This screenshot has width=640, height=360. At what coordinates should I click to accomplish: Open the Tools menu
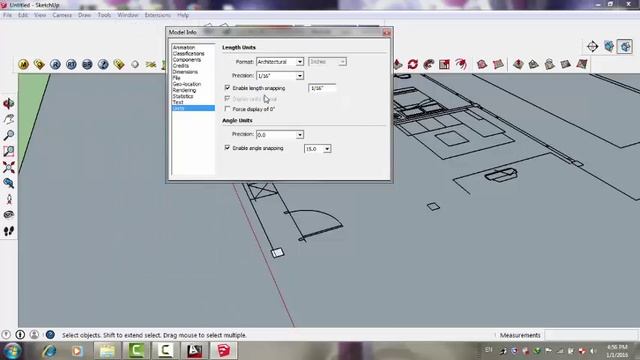pos(104,15)
